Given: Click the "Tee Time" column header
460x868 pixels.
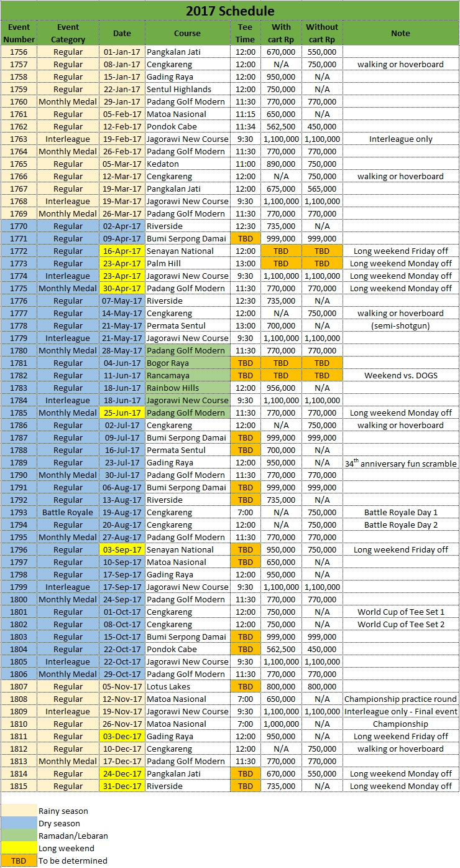Looking at the screenshot, I should [x=246, y=33].
